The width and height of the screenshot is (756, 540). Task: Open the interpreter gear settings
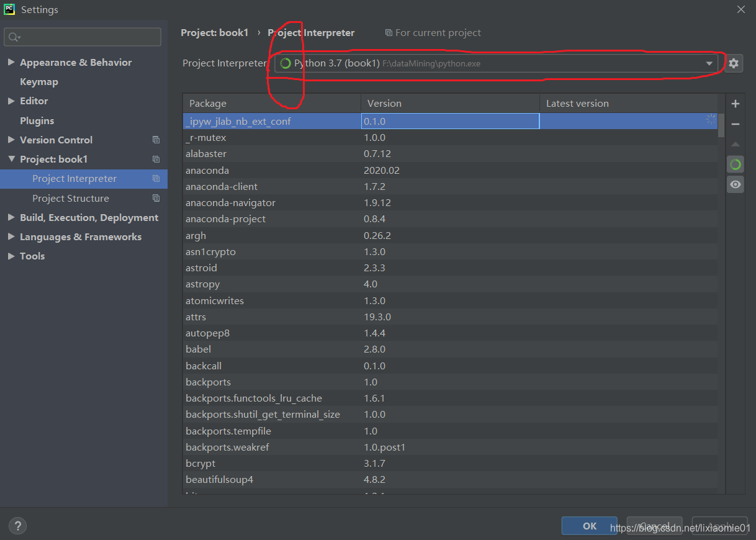[x=734, y=63]
